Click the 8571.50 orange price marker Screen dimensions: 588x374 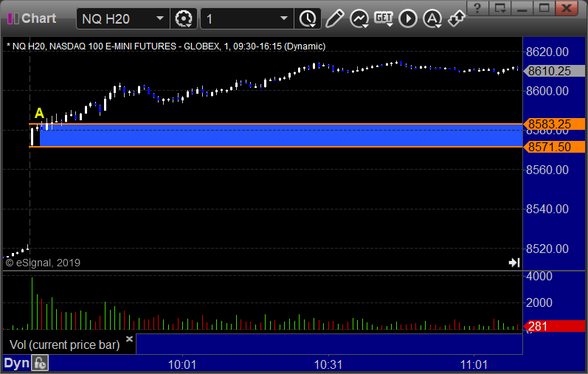pyautogui.click(x=554, y=147)
